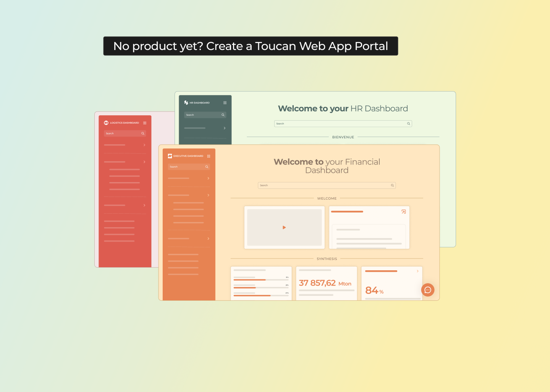Click the HR Dashboard logo icon
Viewport: 550px width, 392px height.
186,103
